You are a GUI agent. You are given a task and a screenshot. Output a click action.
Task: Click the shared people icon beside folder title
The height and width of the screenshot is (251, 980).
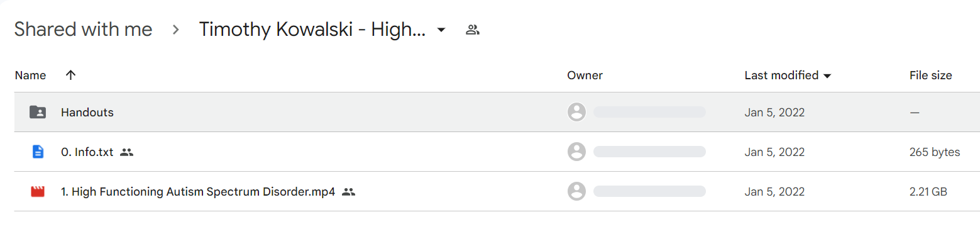(473, 30)
